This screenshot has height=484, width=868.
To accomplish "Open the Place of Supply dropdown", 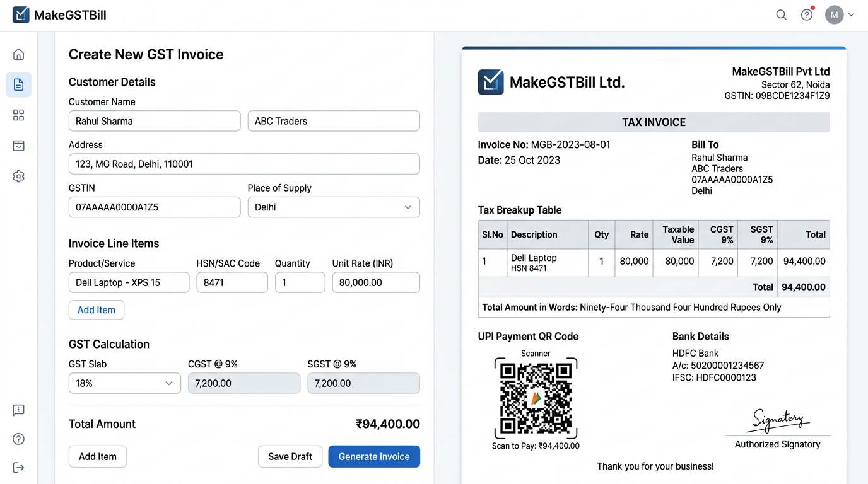I will (334, 207).
